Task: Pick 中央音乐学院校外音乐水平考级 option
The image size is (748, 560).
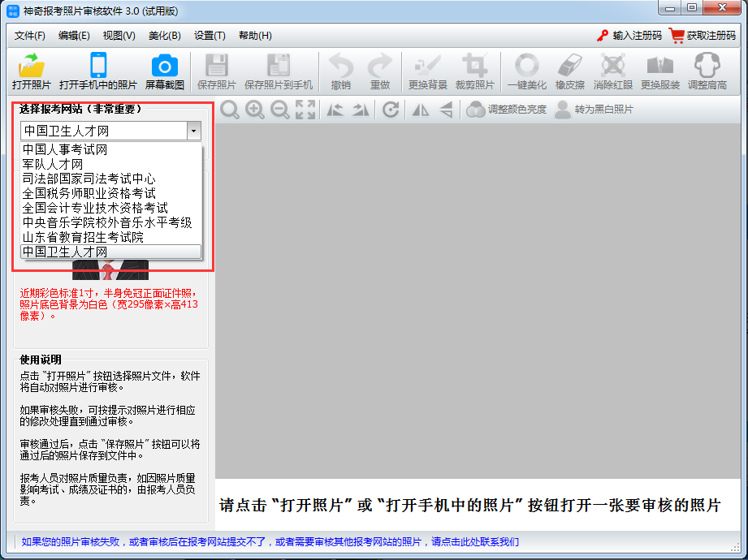Action: [111, 222]
